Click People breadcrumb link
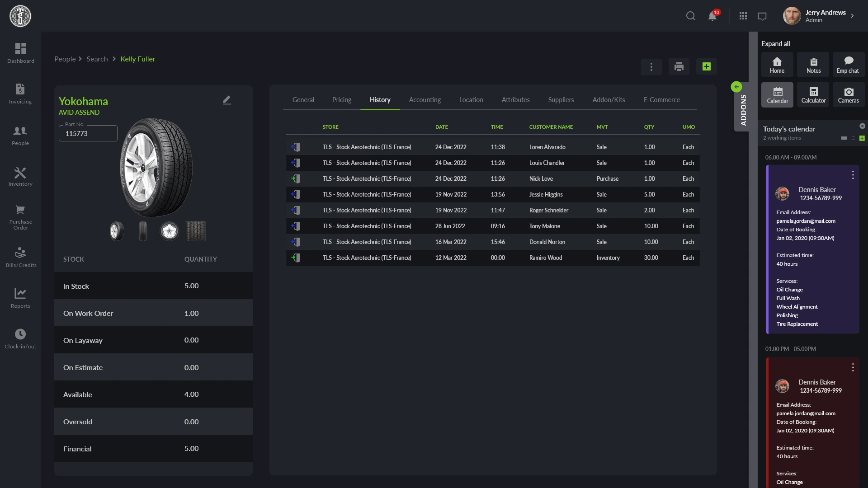 tap(65, 59)
